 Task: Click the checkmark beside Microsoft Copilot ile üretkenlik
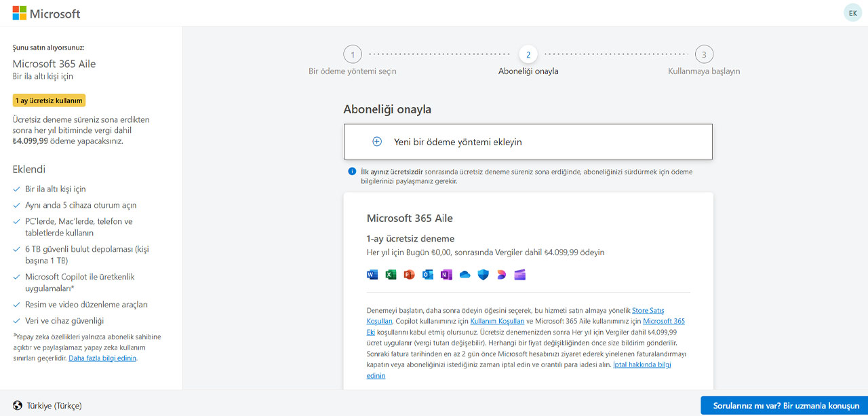[x=16, y=277]
